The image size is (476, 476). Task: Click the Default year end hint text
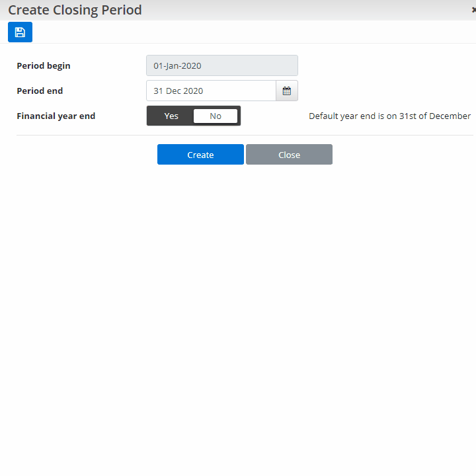389,116
